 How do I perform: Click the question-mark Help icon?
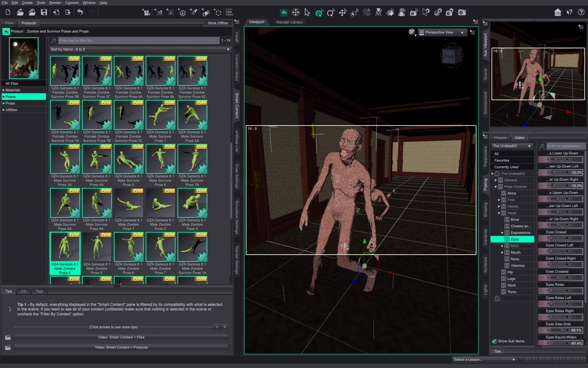pos(581,12)
